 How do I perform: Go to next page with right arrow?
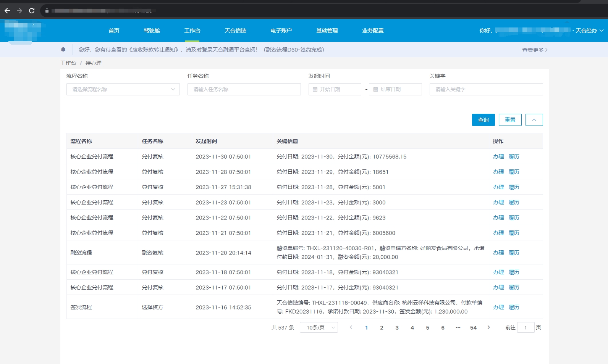click(x=488, y=327)
